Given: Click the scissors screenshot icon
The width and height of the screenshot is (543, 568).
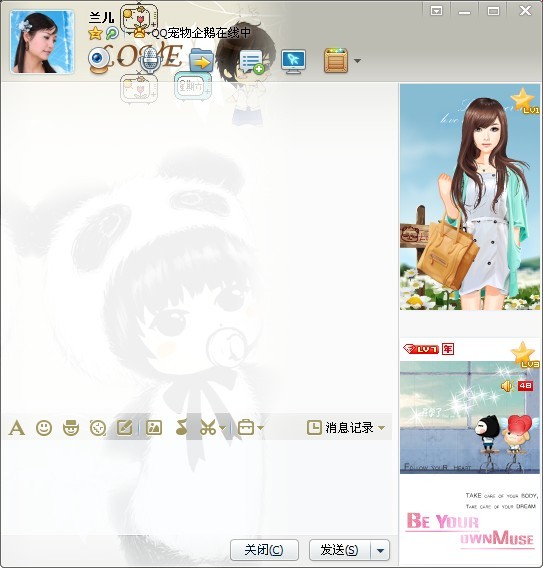Looking at the screenshot, I should click(x=208, y=428).
